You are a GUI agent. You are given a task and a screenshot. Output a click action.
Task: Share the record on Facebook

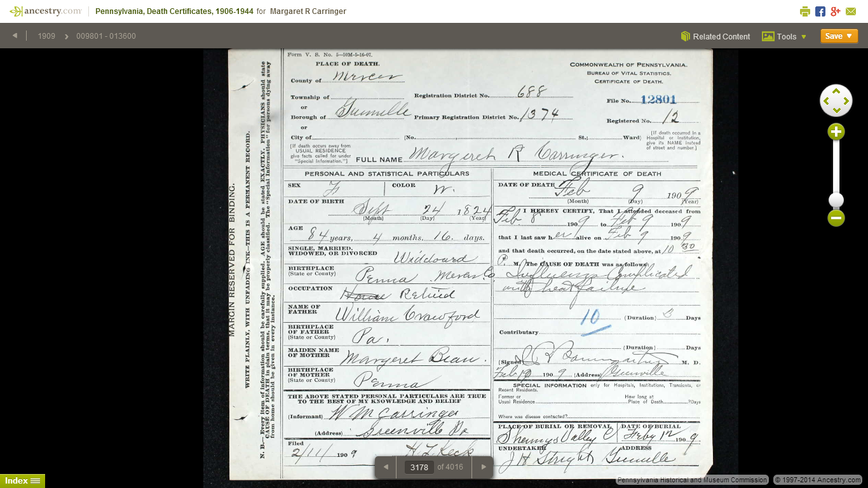(820, 11)
